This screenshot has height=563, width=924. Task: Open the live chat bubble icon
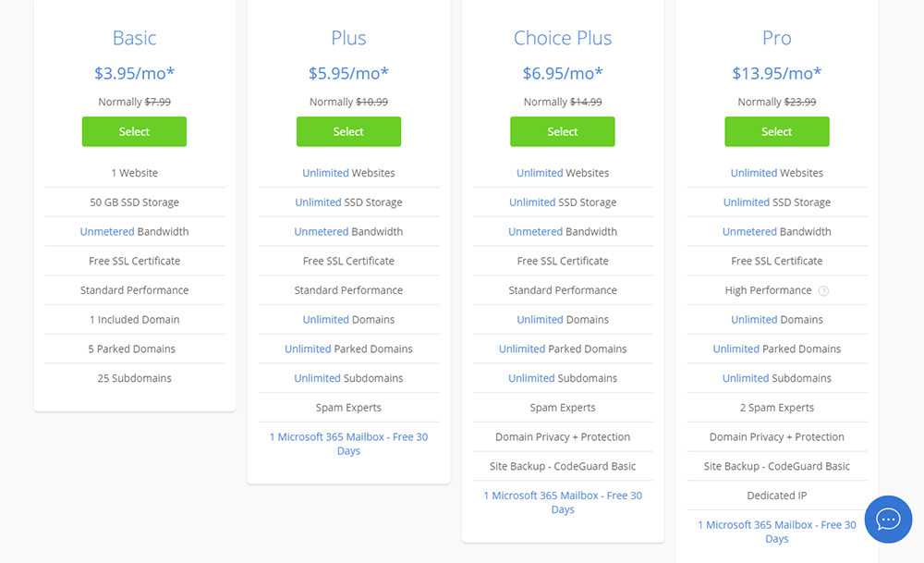pos(888,520)
